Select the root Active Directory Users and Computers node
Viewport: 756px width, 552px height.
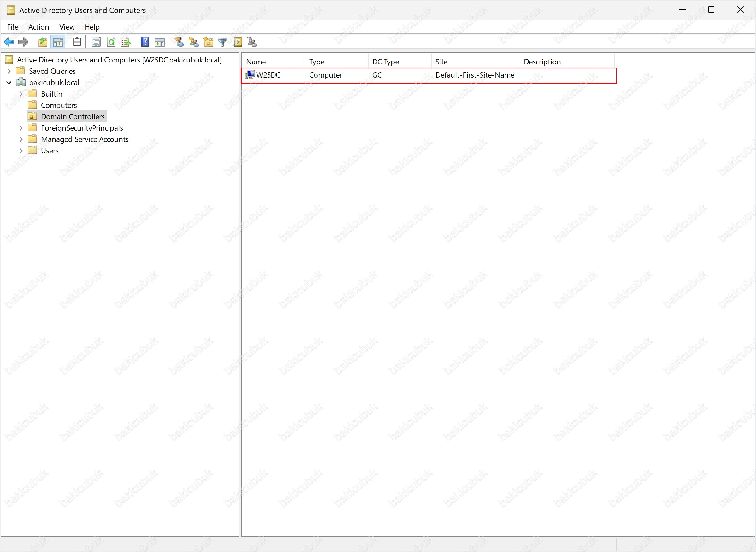pyautogui.click(x=119, y=60)
